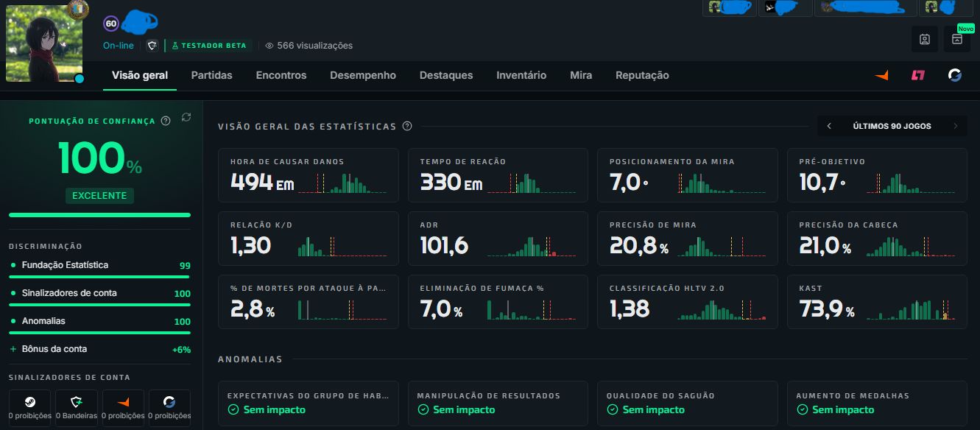Click the medal badge atop the profile avatar
Screen dimensions: 980x430
77,9
